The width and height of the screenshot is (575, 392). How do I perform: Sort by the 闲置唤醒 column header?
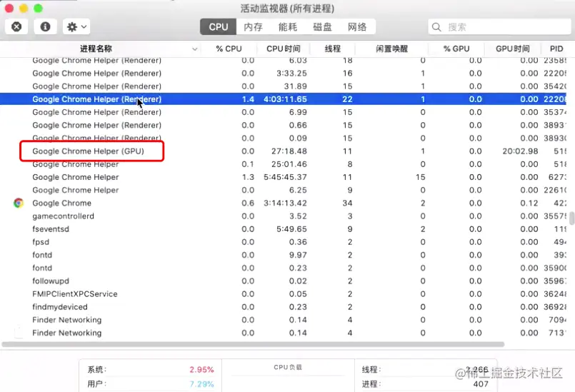(391, 49)
